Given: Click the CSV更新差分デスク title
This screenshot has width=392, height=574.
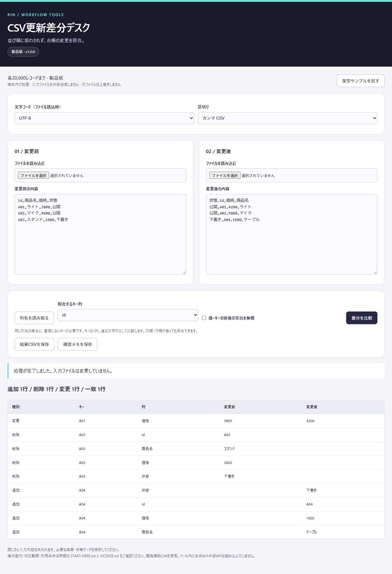Looking at the screenshot, I should click(49, 28).
